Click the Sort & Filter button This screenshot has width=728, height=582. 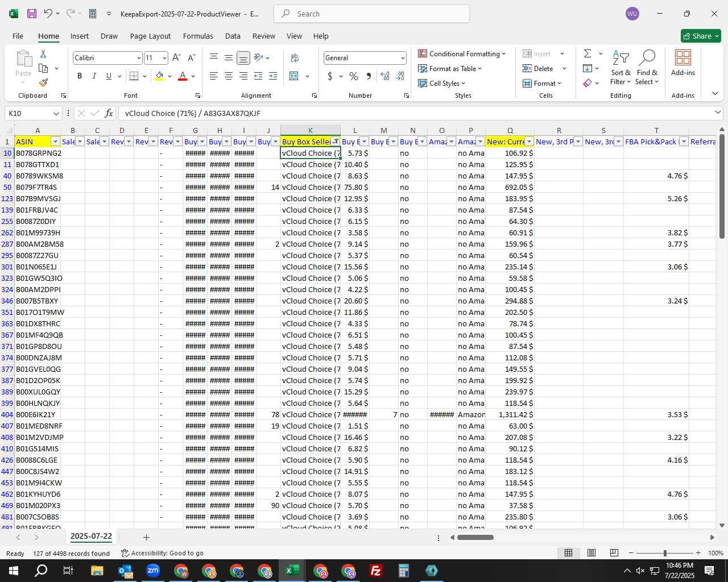click(621, 67)
